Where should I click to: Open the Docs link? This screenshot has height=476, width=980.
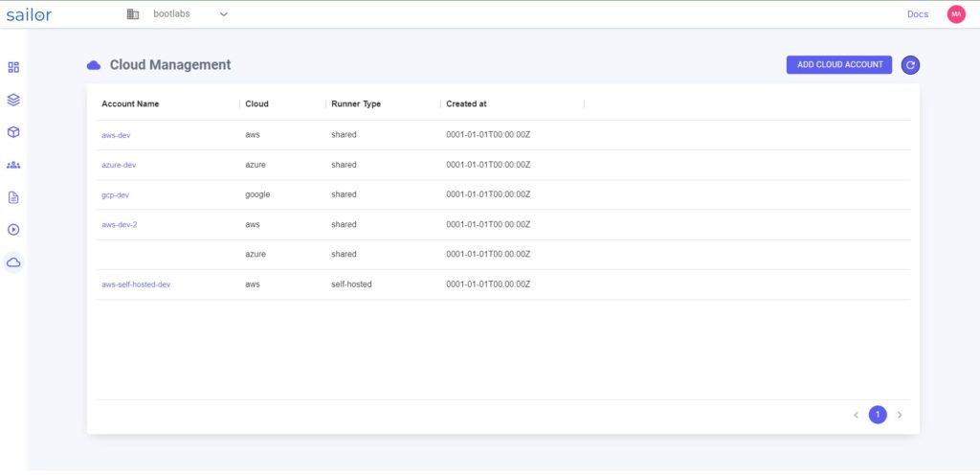(x=918, y=13)
